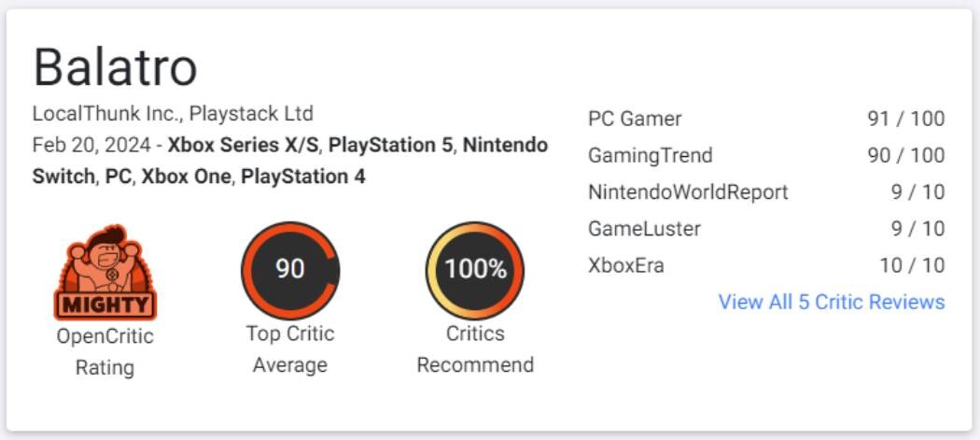Click the 100% Critics Recommend circle
The height and width of the screenshot is (440, 980).
474,270
